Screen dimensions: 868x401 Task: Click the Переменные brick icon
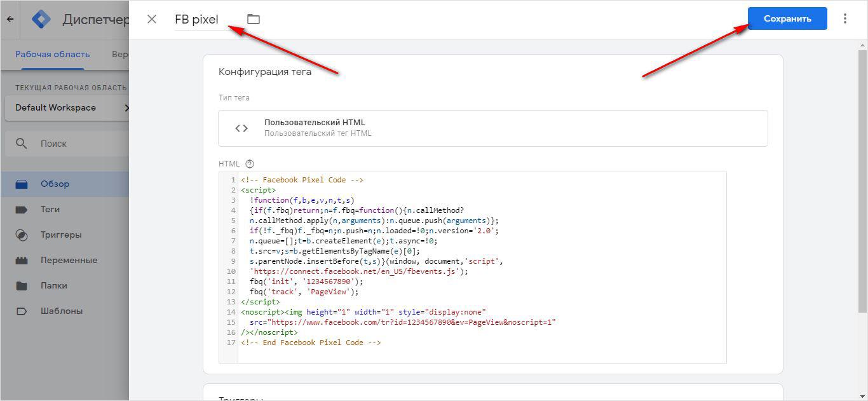pyautogui.click(x=22, y=261)
